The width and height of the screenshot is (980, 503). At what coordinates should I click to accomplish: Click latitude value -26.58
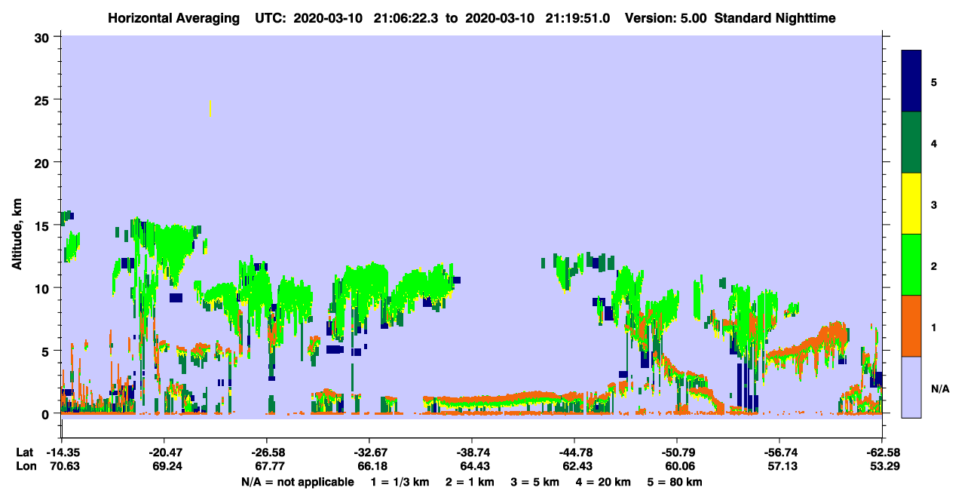267,452
